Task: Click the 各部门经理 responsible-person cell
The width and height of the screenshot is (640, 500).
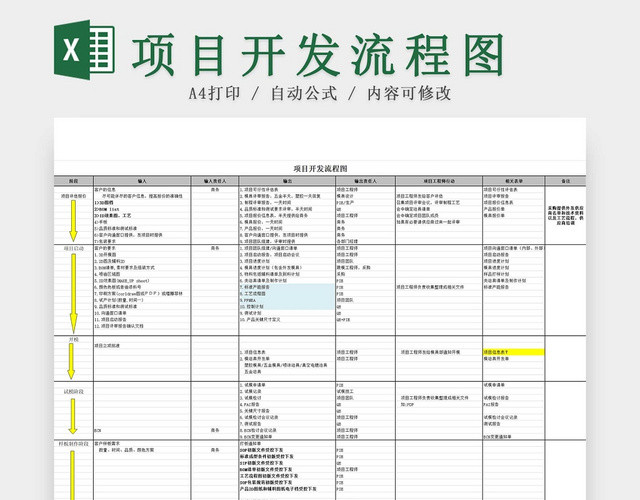Action: [347, 242]
